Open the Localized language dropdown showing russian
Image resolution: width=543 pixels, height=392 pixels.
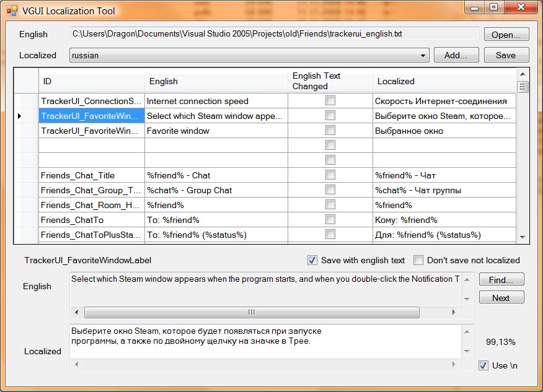[x=423, y=55]
